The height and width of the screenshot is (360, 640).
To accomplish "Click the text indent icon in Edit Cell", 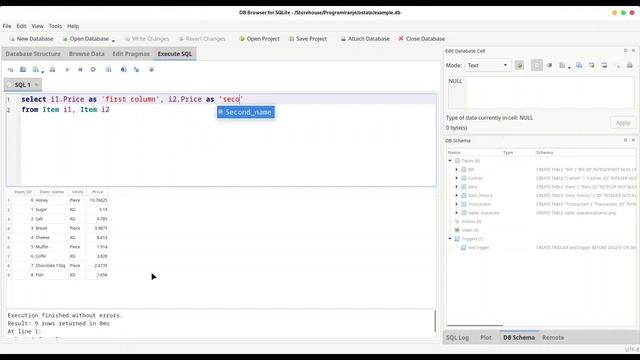I will tap(550, 65).
